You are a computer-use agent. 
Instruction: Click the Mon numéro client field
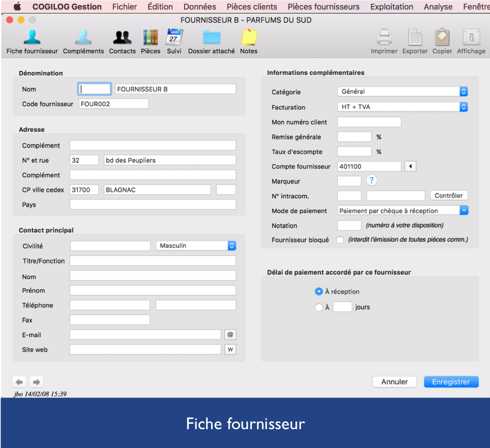click(369, 122)
